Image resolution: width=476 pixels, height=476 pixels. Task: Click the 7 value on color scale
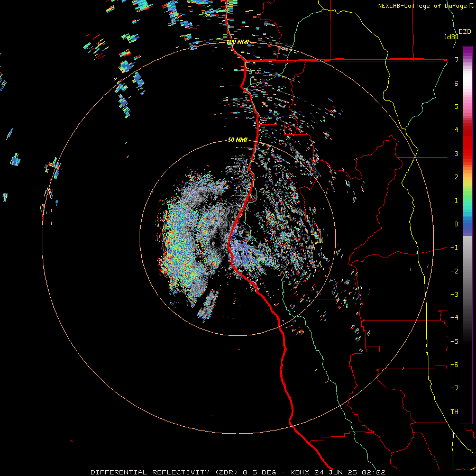pos(456,59)
